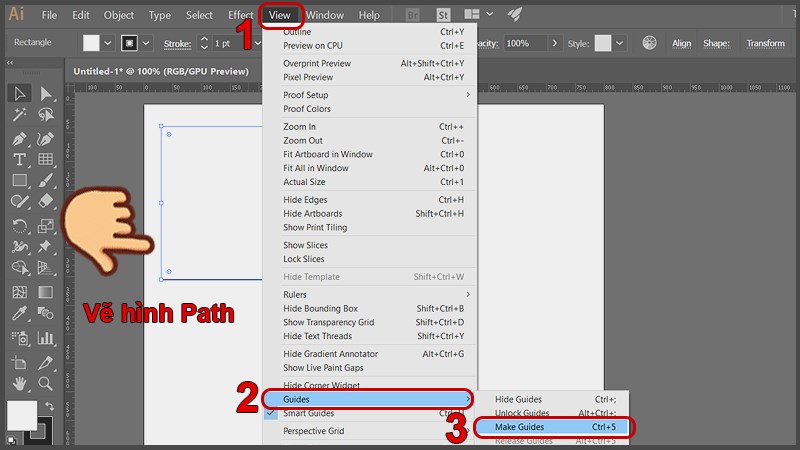Expand the Rulers submenu

click(x=370, y=294)
